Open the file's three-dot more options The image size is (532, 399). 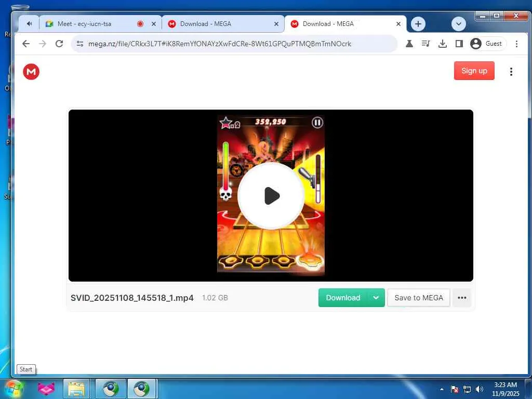coord(462,298)
